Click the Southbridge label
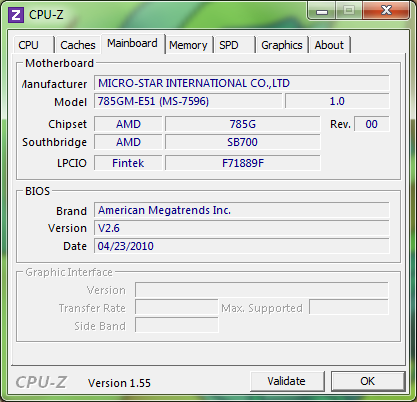Image resolution: width=417 pixels, height=402 pixels. pos(55,142)
